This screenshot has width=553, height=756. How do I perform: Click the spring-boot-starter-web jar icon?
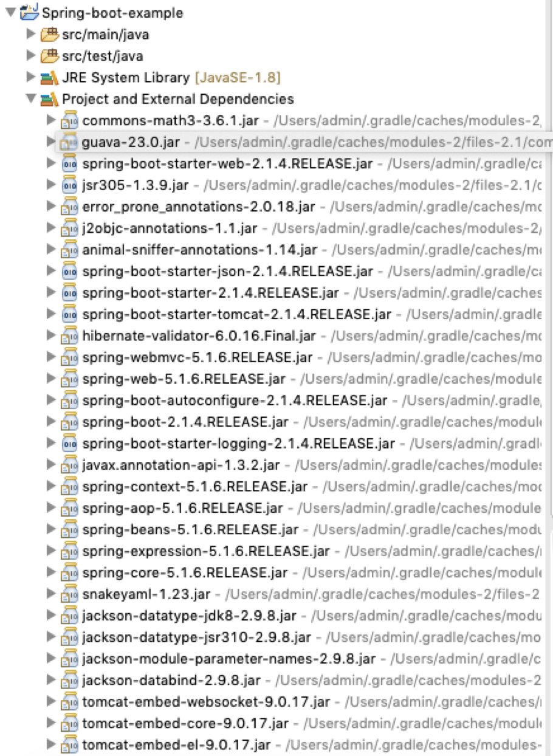[x=69, y=163]
